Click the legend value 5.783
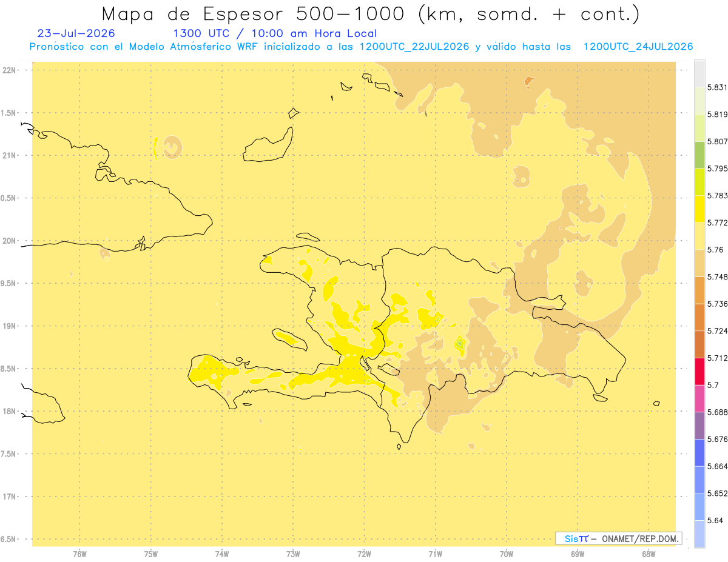Screen dimensions: 728x562 pyautogui.click(x=718, y=195)
